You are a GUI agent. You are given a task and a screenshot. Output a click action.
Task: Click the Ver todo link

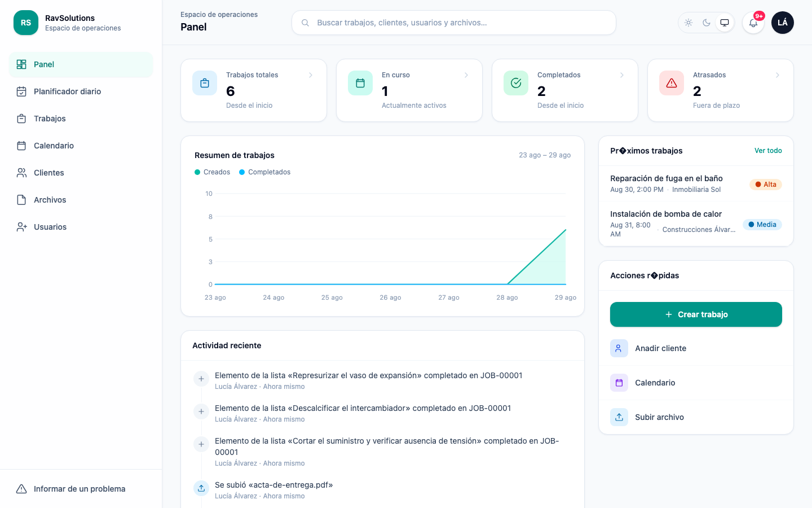tap(768, 151)
